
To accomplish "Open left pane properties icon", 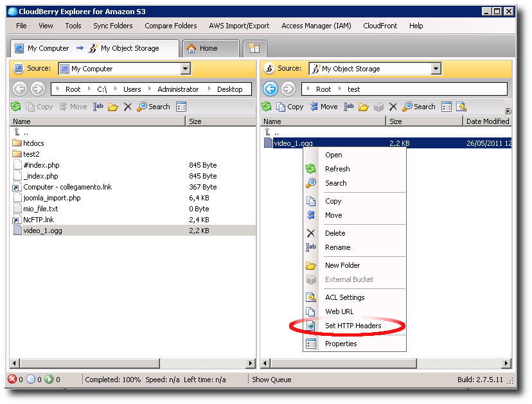I will pyautogui.click(x=181, y=107).
